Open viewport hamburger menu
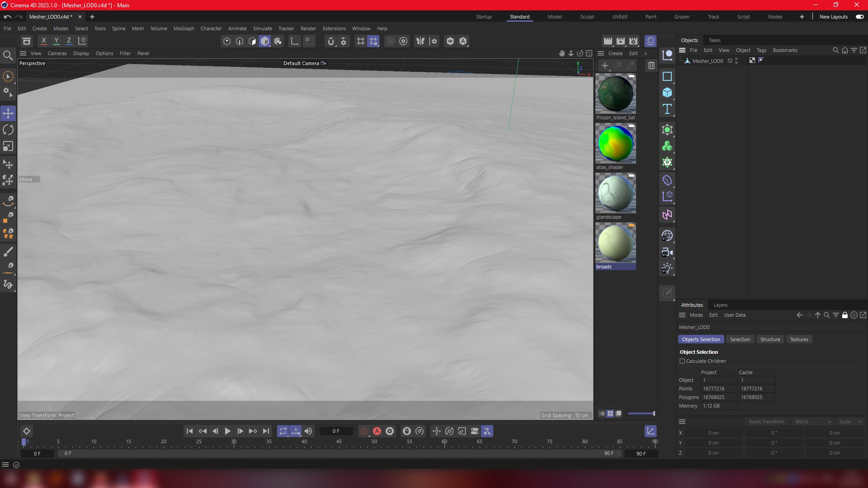The width and height of the screenshot is (868, 488). (23, 53)
